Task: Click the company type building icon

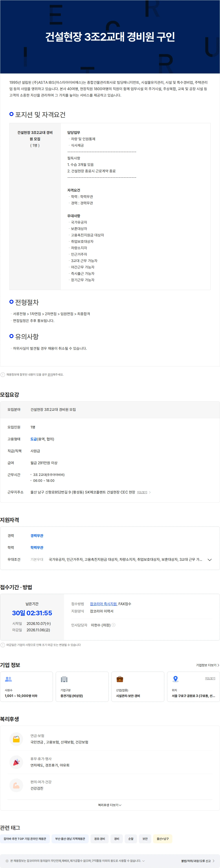Action: pyautogui.click(x=64, y=679)
